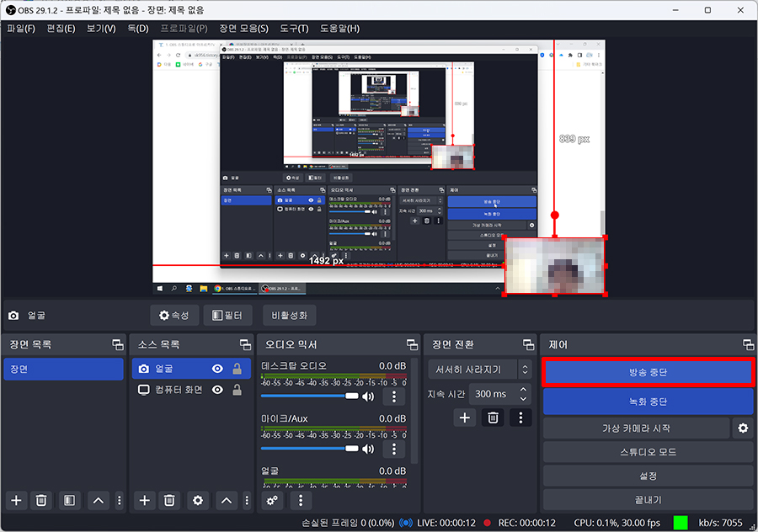Screen dimensions: 758x532
Task: Open the 필터 filters button
Action: click(x=227, y=315)
